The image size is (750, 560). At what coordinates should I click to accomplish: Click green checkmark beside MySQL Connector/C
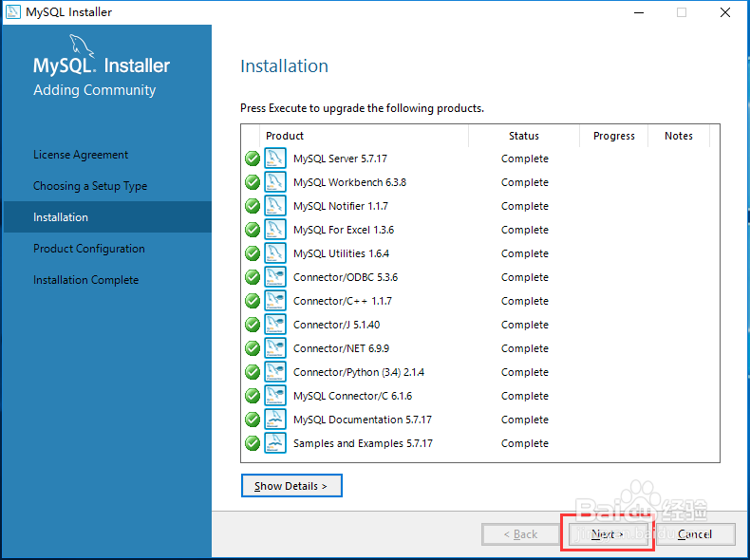[x=253, y=396]
